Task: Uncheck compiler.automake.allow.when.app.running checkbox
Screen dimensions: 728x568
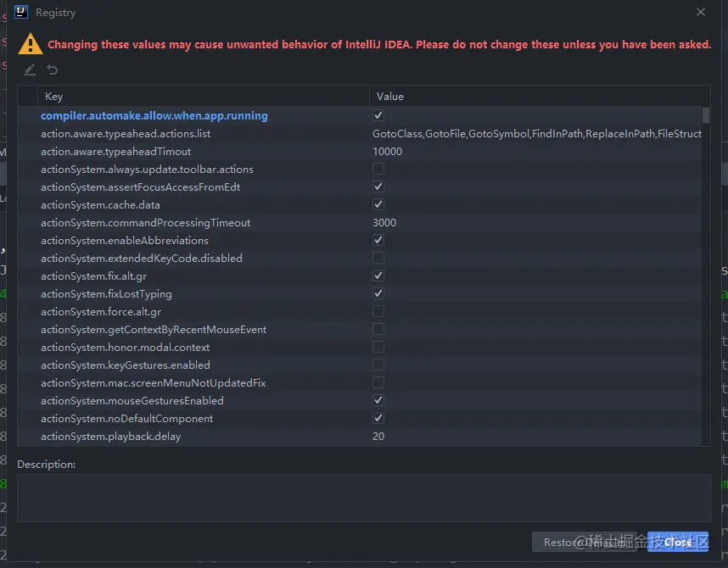Action: tap(378, 115)
